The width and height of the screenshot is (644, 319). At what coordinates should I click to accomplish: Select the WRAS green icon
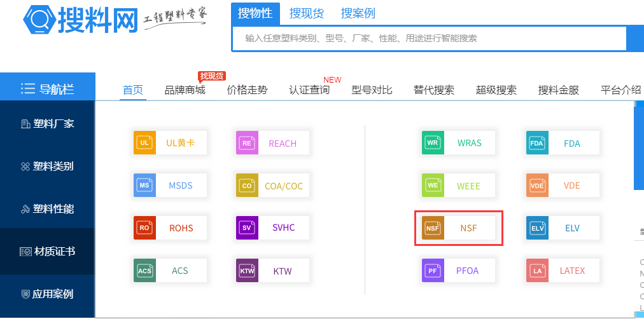[x=433, y=143]
